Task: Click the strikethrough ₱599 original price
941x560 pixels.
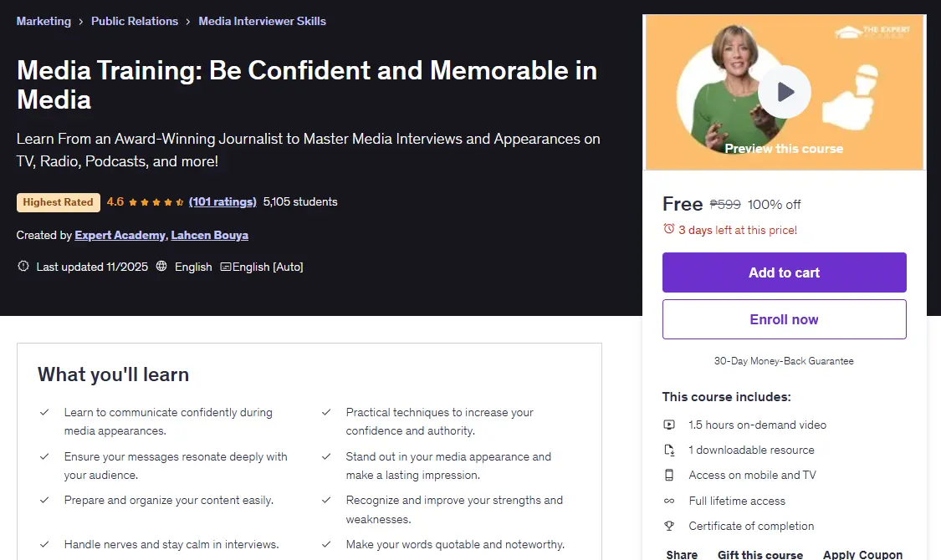Action: click(725, 205)
